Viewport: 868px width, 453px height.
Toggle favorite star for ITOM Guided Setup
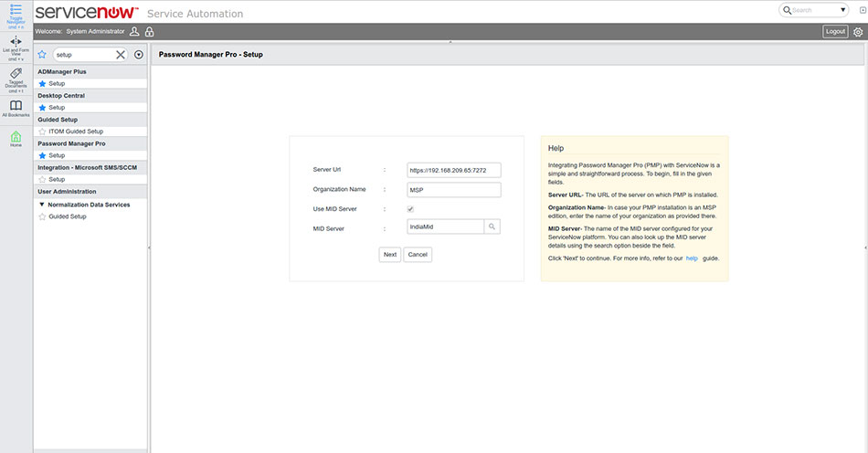pyautogui.click(x=42, y=132)
